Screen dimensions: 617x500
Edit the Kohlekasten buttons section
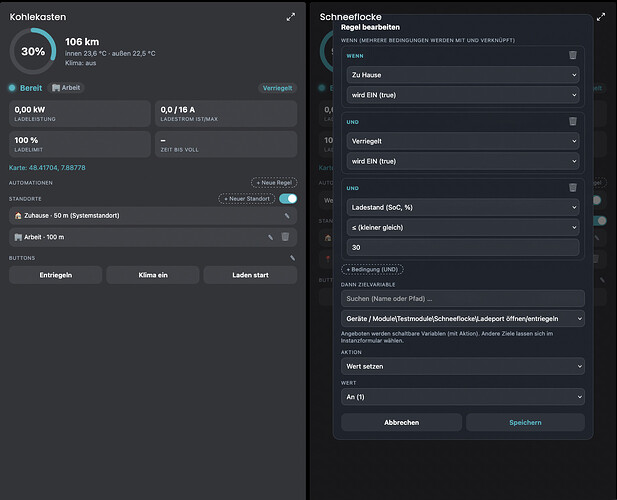tap(292, 258)
